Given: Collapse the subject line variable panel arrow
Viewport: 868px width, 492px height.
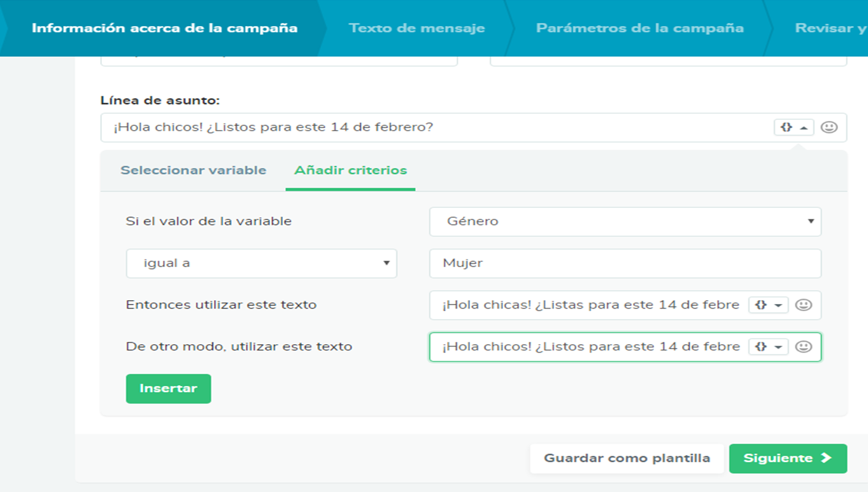Looking at the screenshot, I should 804,127.
